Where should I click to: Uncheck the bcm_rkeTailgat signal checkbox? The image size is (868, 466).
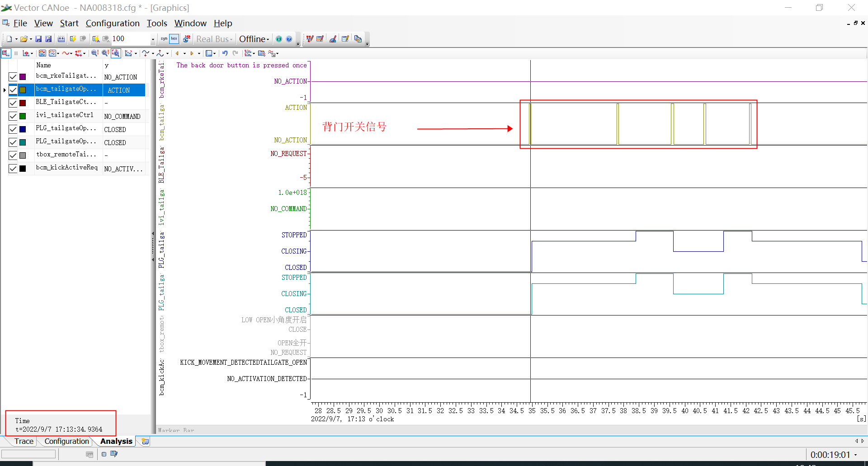[13, 77]
